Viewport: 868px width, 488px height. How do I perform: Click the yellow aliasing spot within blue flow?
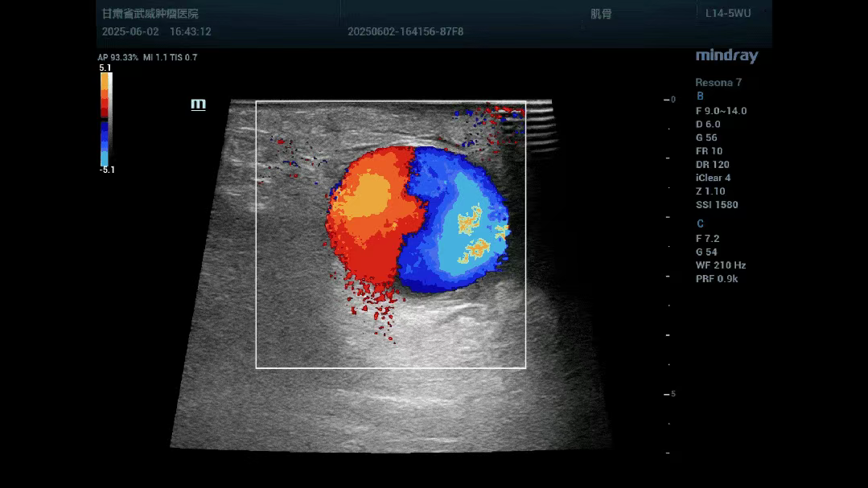pos(471,221)
